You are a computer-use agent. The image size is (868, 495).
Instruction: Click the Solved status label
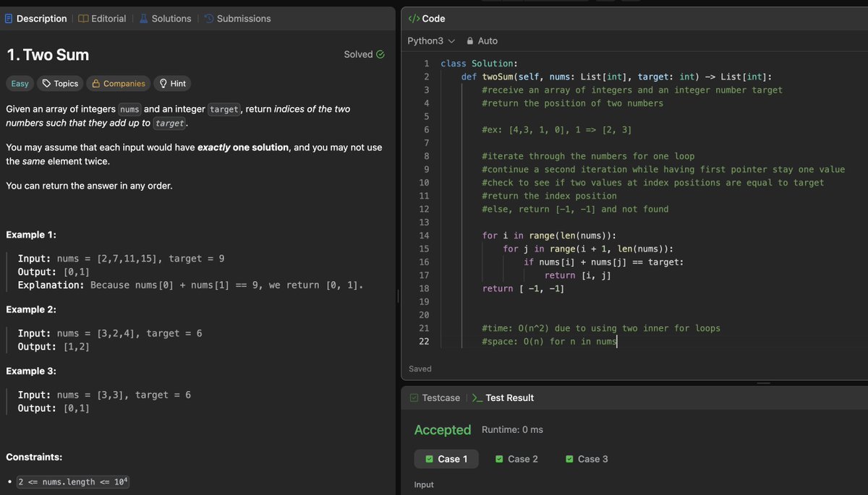(358, 54)
